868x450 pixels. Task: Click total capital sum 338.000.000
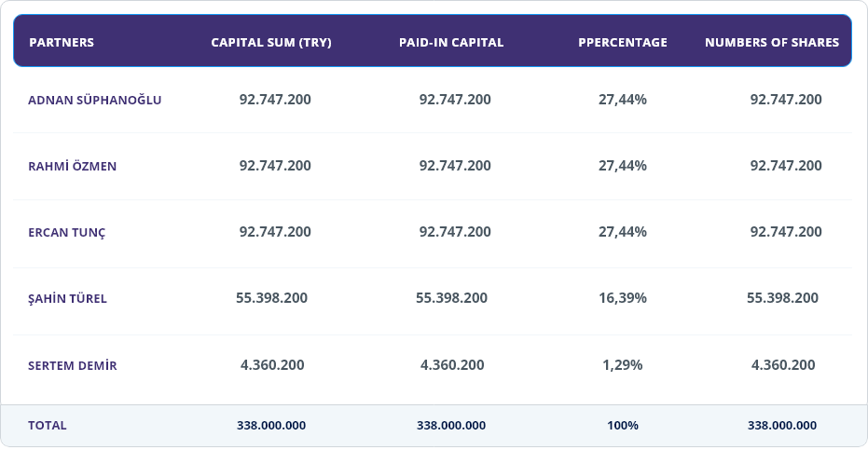tap(271, 425)
